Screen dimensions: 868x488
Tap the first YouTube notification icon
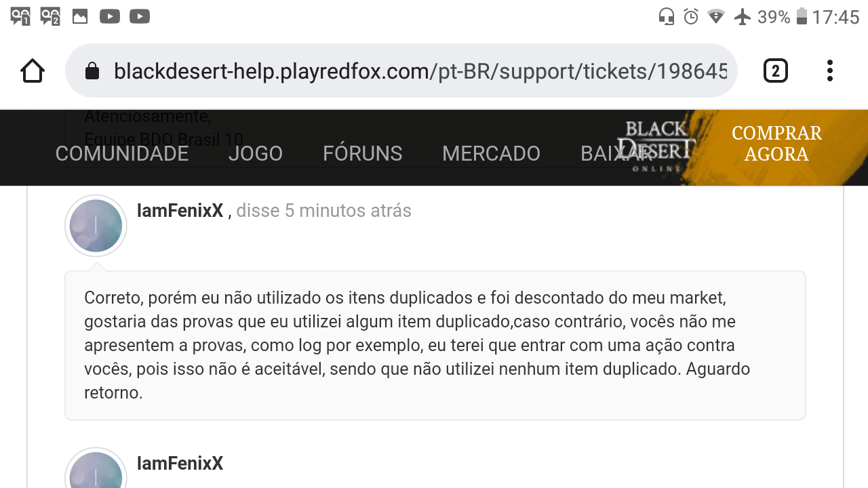pos(110,16)
